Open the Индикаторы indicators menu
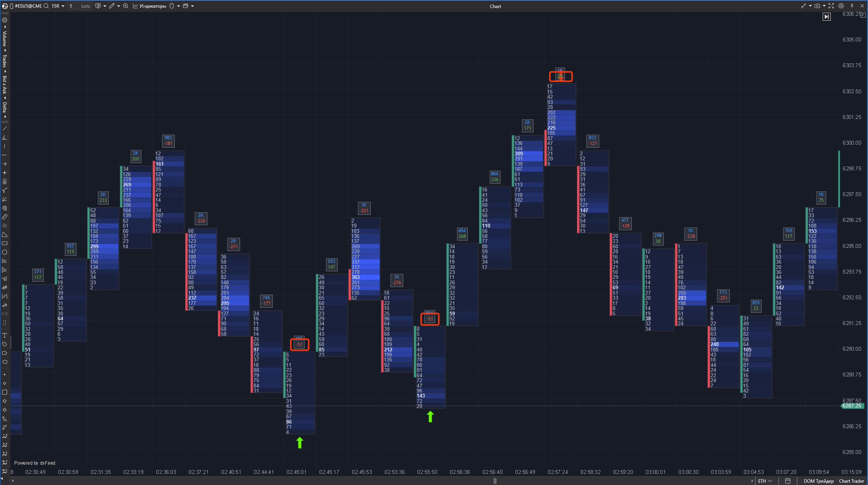Screen dimensions: 868x485 [150, 6]
